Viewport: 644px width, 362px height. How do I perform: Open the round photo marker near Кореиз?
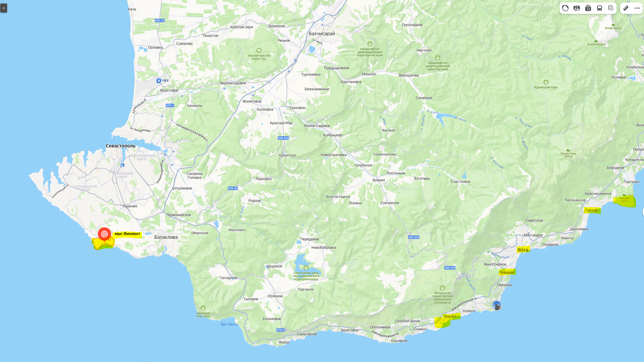497,306
